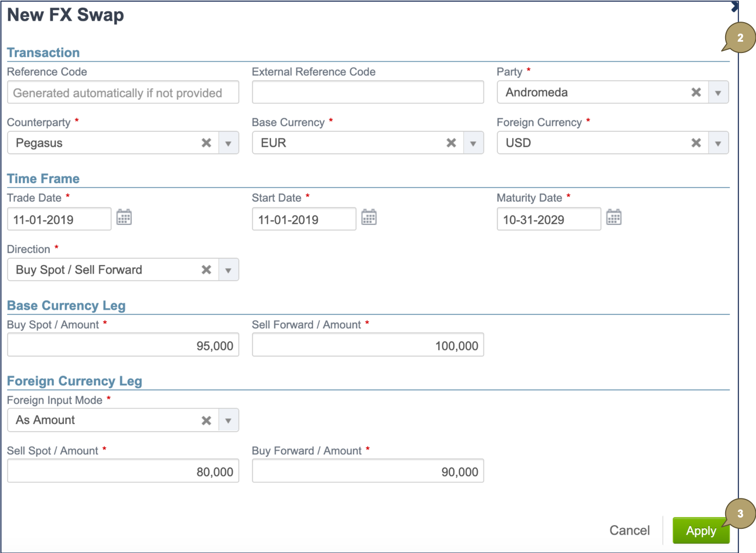Clear the USD foreign currency selection
Viewport: 756px width, 553px height.
[x=696, y=143]
